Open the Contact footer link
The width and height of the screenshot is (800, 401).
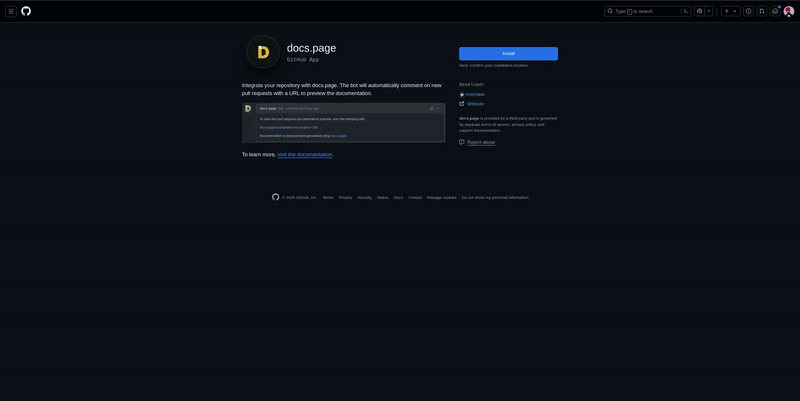[415, 197]
